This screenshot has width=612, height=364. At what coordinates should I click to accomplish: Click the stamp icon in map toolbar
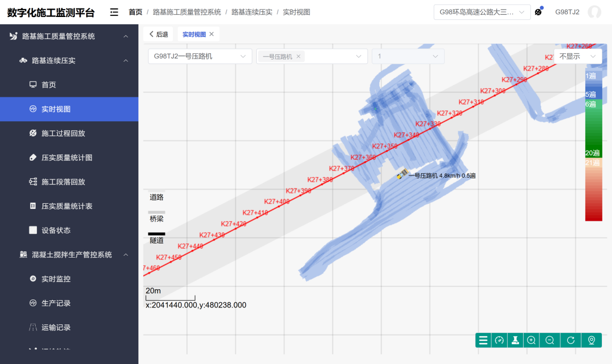click(516, 340)
